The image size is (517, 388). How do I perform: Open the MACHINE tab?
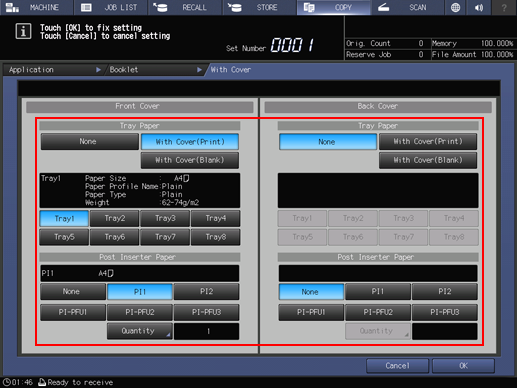pos(36,7)
